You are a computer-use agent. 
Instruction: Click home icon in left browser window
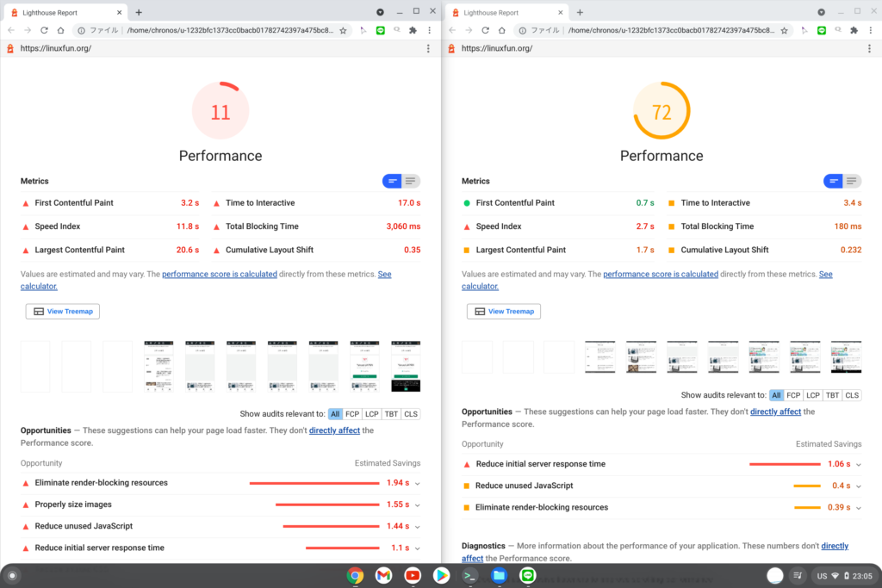click(61, 30)
